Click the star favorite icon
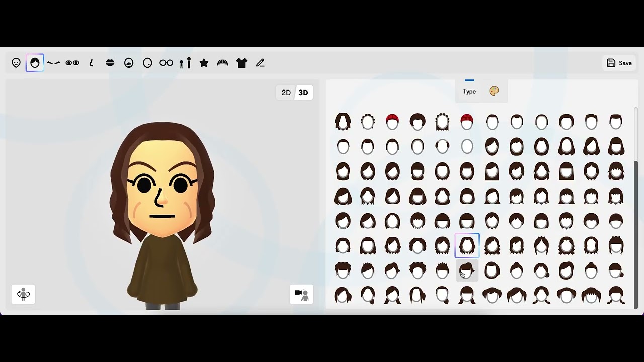The image size is (644, 362). [204, 63]
